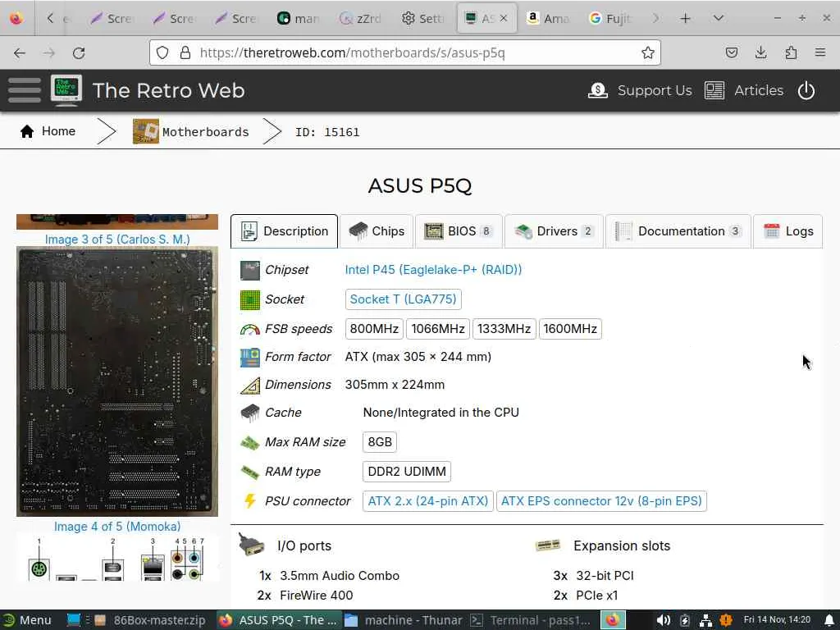Open the taskbar Menu button
The image size is (840, 630).
[x=27, y=620]
